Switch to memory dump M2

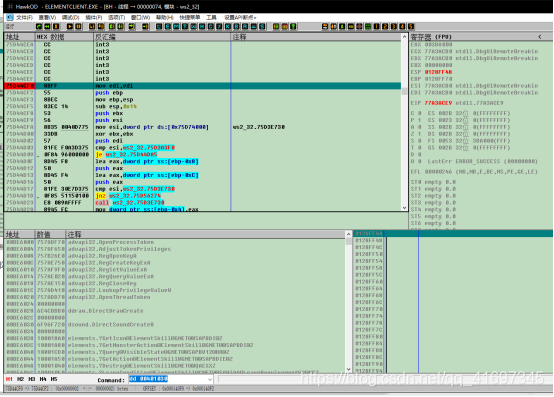tap(20, 379)
